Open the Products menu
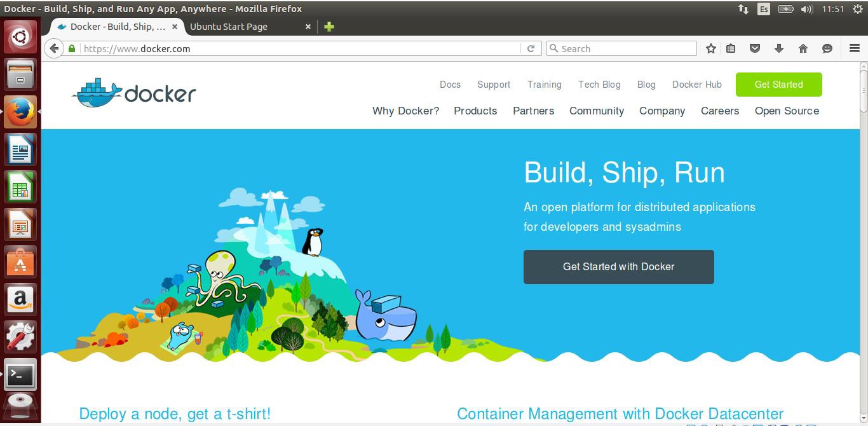The image size is (868, 426). (x=475, y=111)
